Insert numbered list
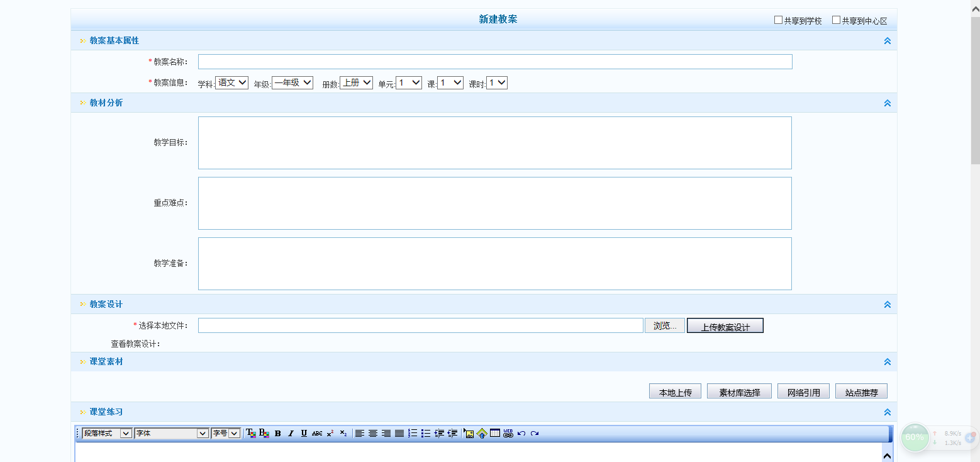 click(413, 433)
